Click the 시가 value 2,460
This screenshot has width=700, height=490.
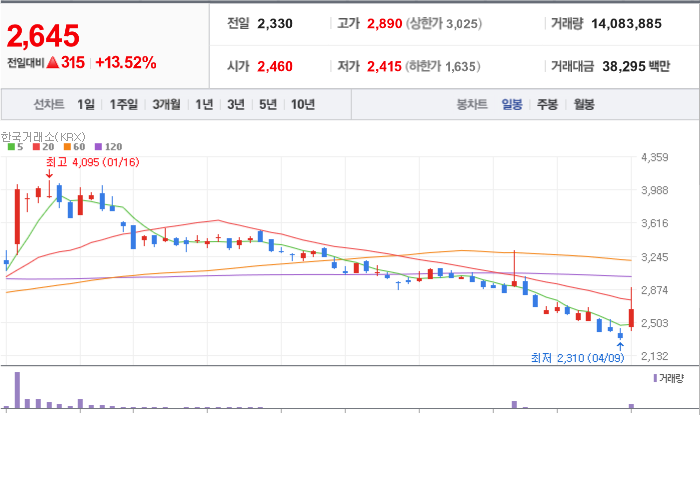click(275, 66)
